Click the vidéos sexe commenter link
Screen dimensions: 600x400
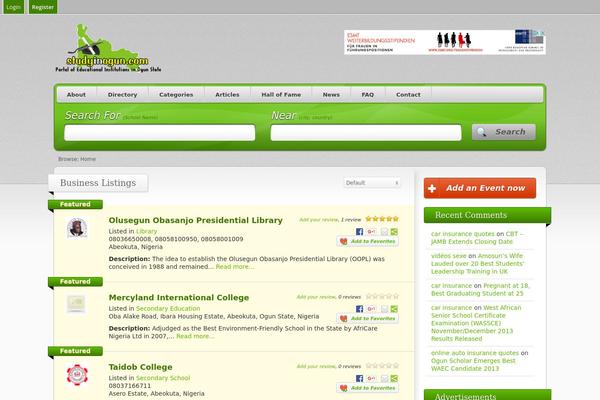(448, 256)
